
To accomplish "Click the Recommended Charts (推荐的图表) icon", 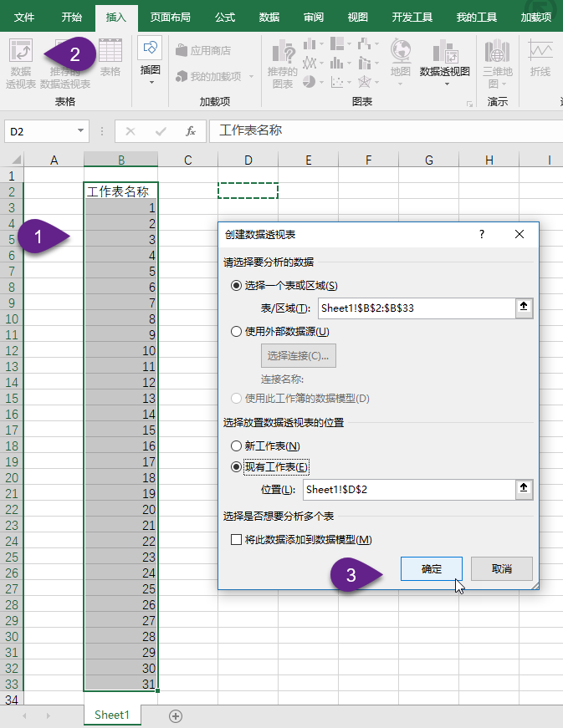I will pyautogui.click(x=283, y=63).
